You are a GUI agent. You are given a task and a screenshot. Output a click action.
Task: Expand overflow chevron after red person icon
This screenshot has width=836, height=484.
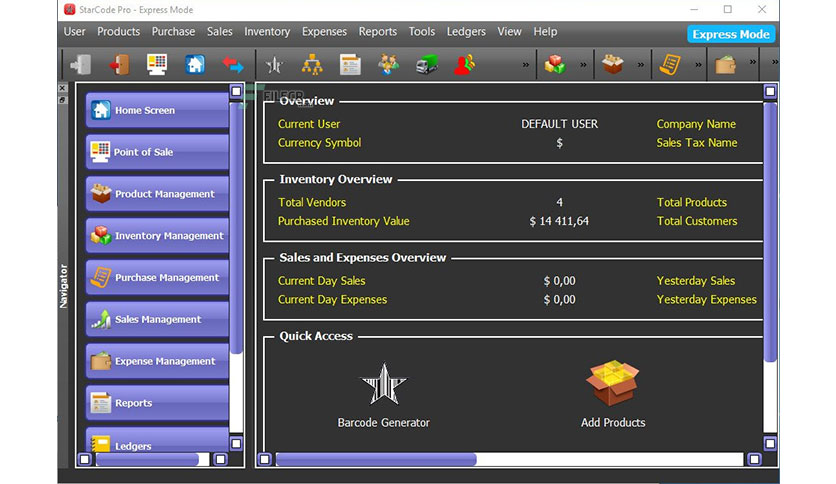tap(526, 64)
